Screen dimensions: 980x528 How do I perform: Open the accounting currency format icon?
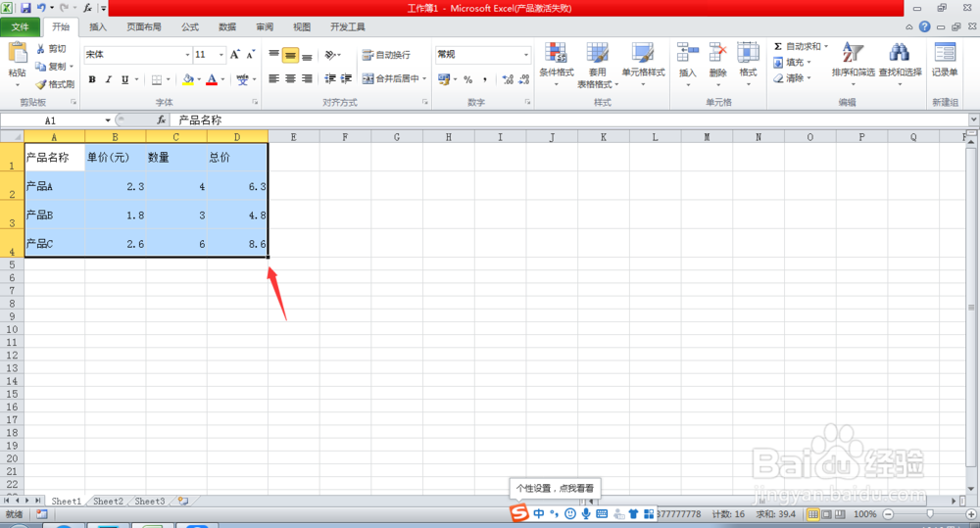click(x=444, y=79)
